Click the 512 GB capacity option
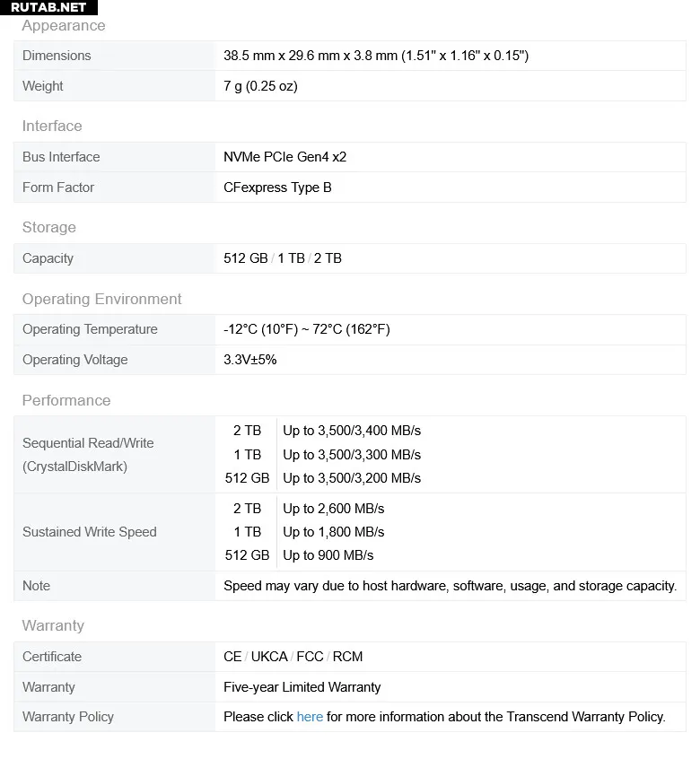The image size is (700, 759). (x=246, y=258)
